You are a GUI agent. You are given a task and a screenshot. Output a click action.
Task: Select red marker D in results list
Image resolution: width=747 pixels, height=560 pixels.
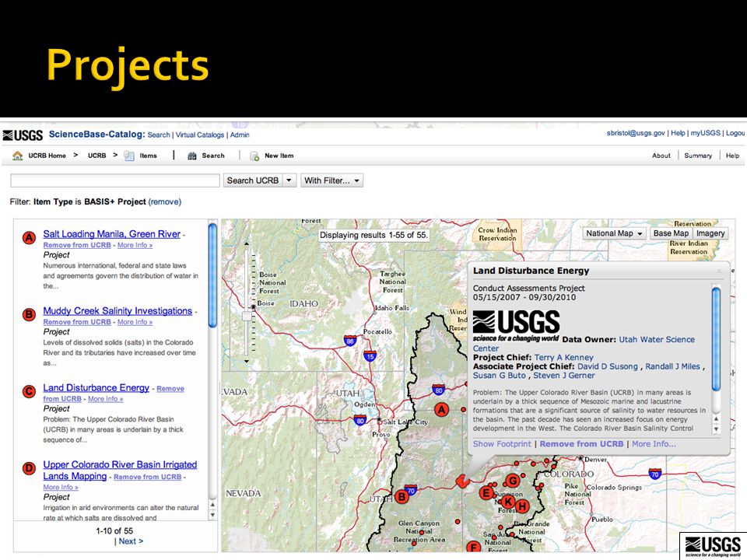pos(29,468)
